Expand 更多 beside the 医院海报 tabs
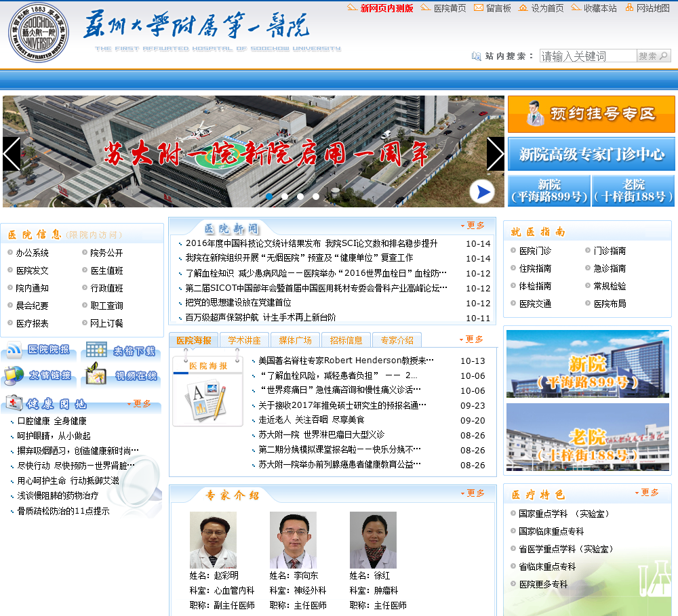 coord(471,340)
